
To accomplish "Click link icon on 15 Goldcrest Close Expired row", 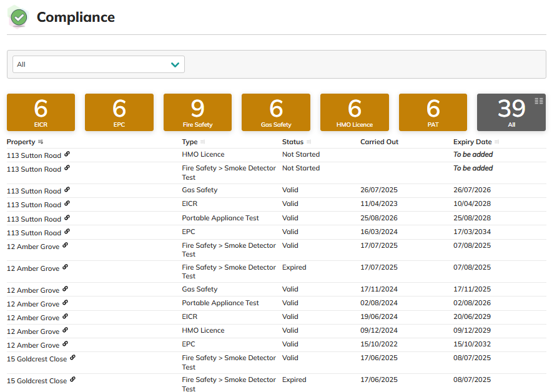I will pyautogui.click(x=72, y=380).
